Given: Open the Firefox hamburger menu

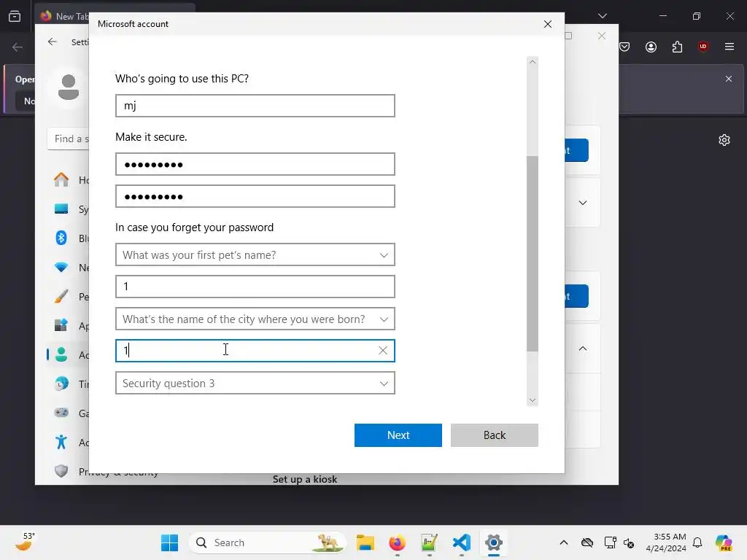Looking at the screenshot, I should [x=729, y=46].
